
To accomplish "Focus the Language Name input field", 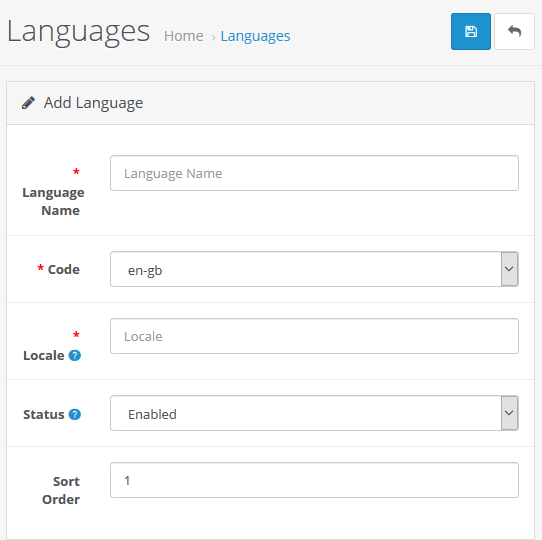I will point(314,173).
